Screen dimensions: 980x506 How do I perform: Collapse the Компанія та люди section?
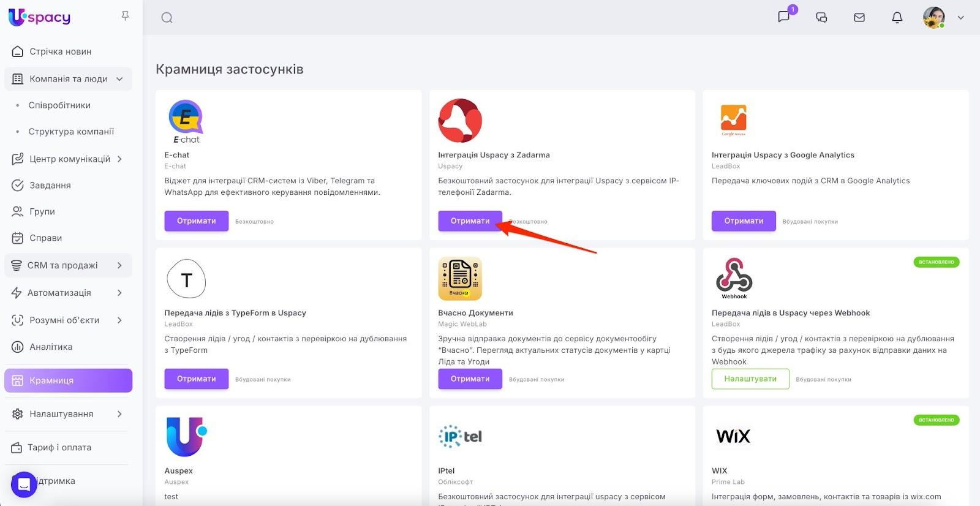coord(119,79)
